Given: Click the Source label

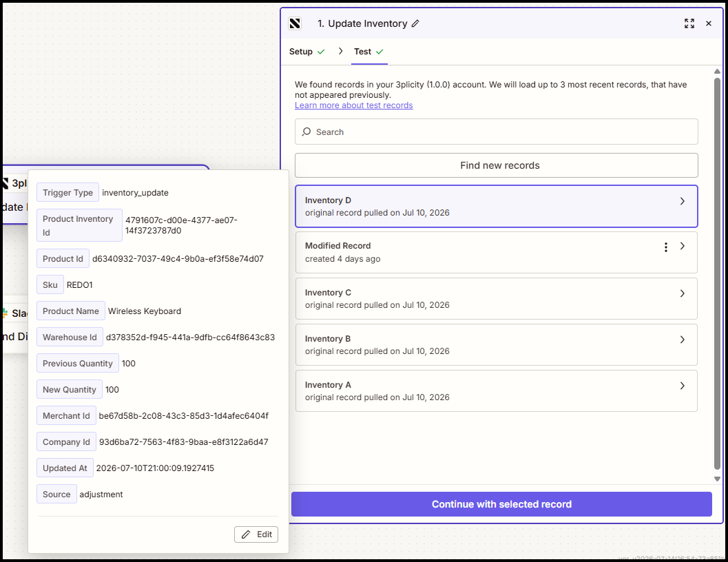Looking at the screenshot, I should pos(56,495).
